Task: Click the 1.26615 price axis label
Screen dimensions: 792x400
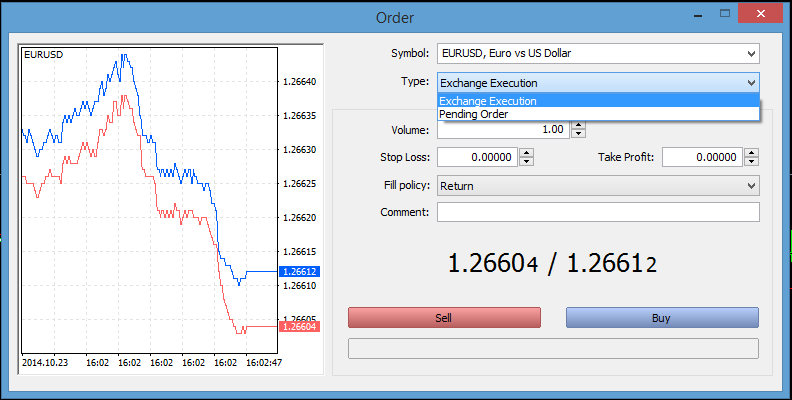Action: pos(300,252)
